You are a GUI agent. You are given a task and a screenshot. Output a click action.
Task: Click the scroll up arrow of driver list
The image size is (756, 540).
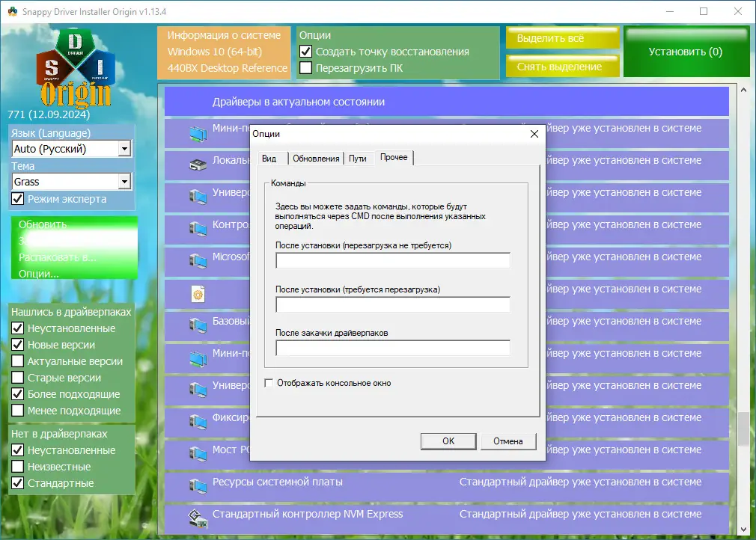pos(743,90)
